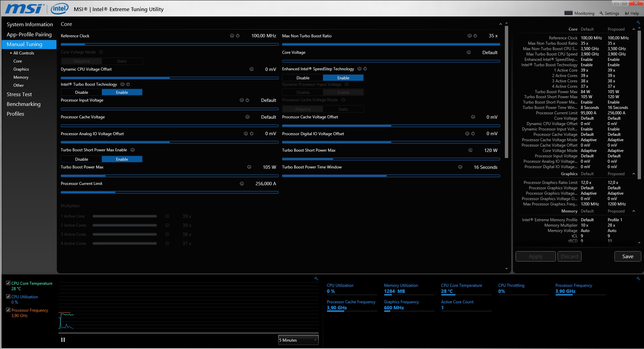644x349 pixels.
Task: Click the Reference Clock slider
Action: click(169, 44)
